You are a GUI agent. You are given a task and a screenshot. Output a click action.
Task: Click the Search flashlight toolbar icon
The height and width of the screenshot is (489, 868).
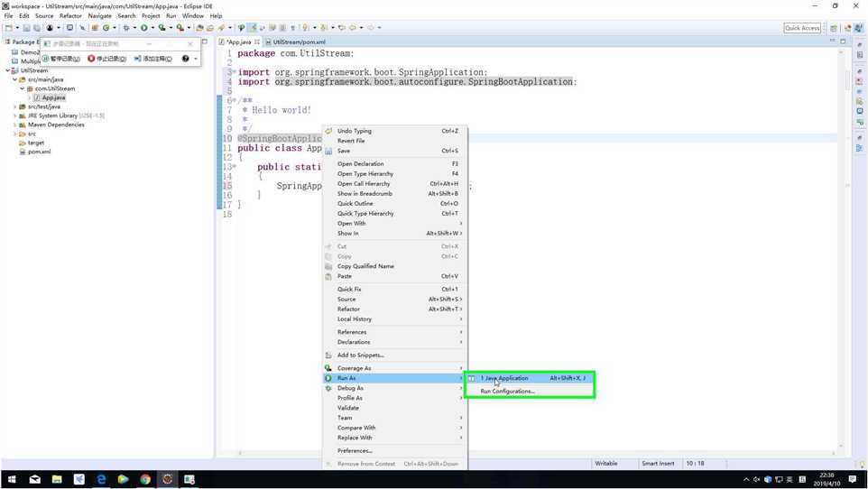(221, 28)
